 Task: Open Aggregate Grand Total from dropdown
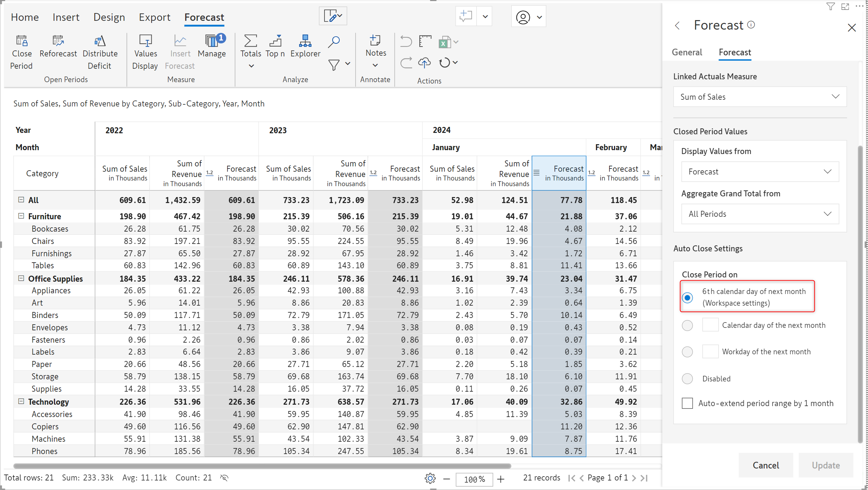tap(760, 214)
